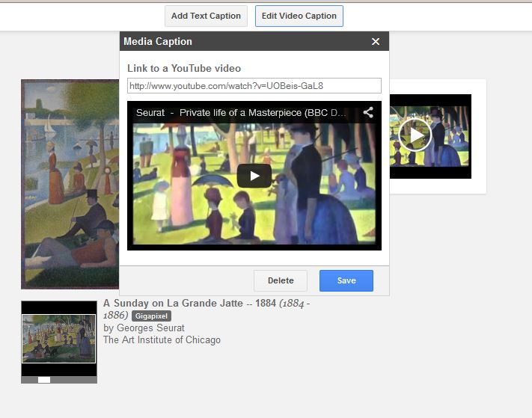Click the Media Caption dialog title
The height and width of the screenshot is (418, 532).
(x=158, y=41)
